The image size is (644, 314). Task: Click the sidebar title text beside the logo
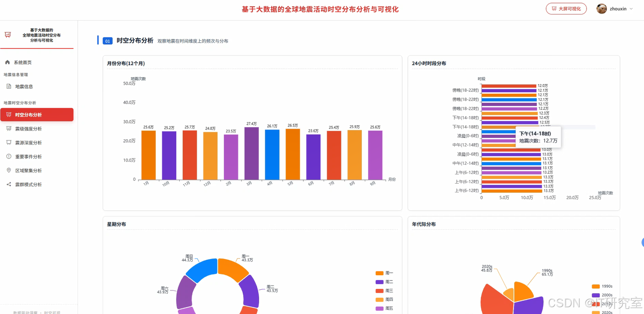42,35
